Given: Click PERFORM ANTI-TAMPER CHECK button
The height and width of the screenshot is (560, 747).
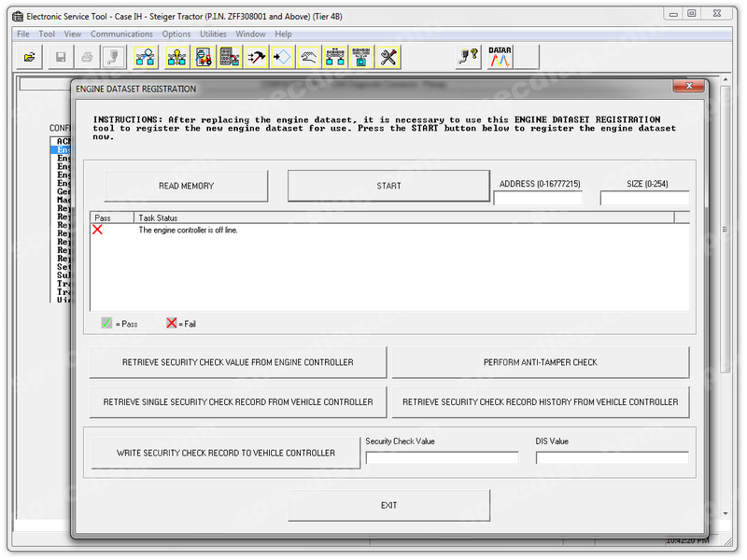Looking at the screenshot, I should [540, 362].
